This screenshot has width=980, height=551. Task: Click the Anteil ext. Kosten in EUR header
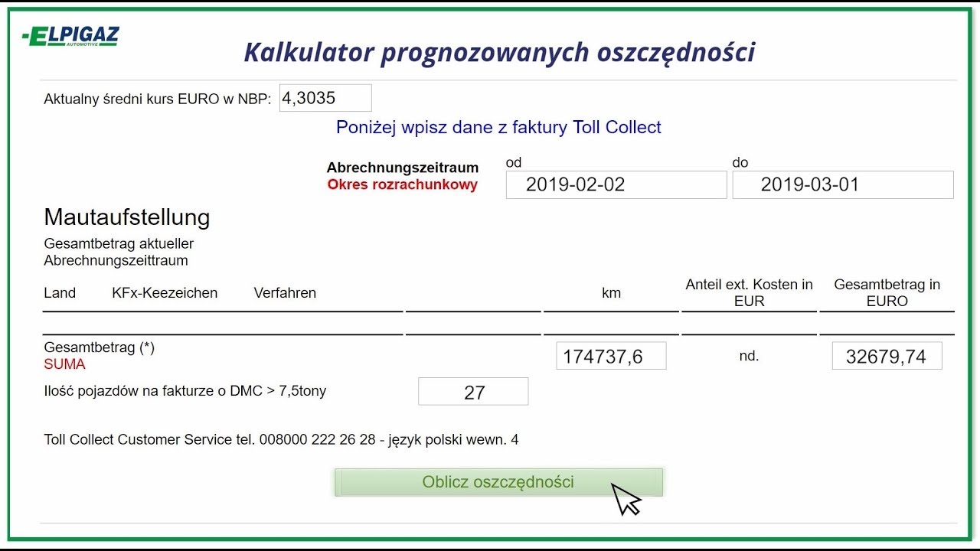[749, 293]
